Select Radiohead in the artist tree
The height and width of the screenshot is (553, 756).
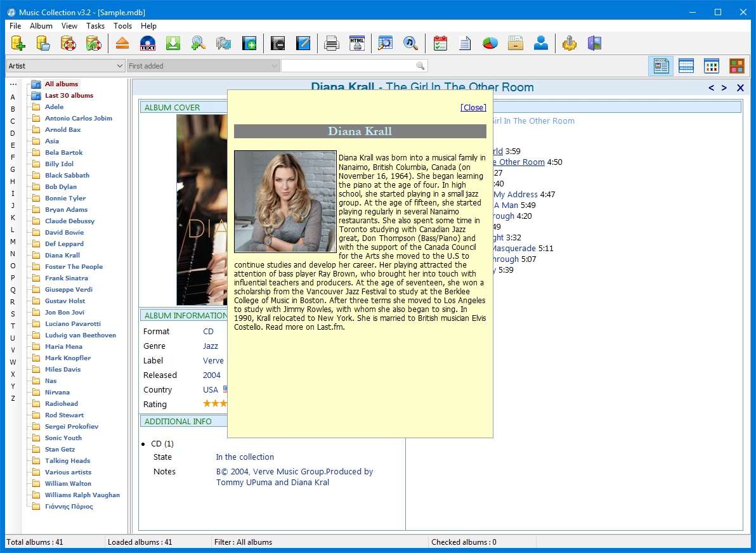click(62, 403)
